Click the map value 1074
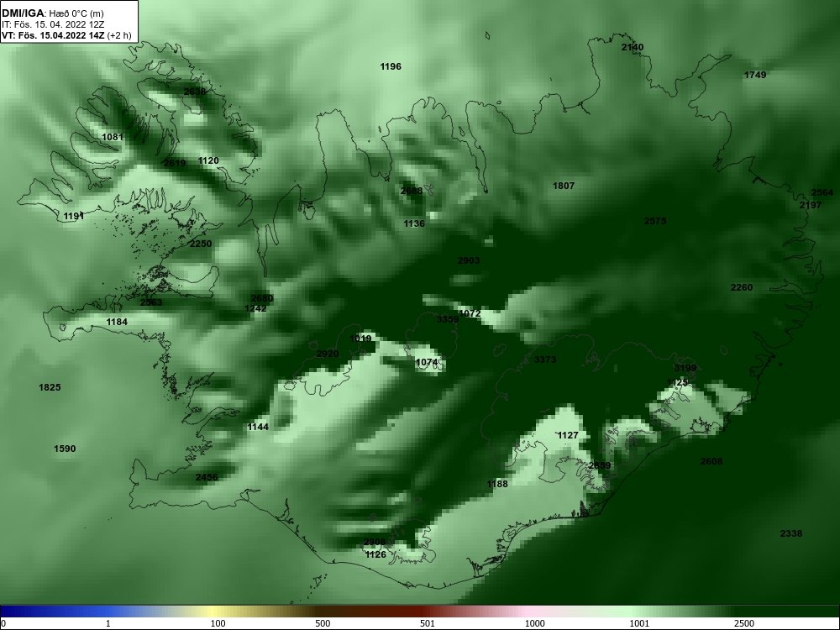 (x=427, y=363)
